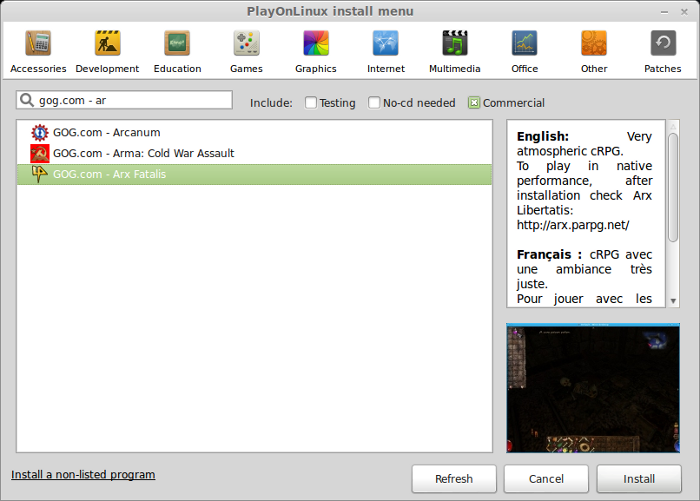
Task: Click the Arx Fatalis screenshot thumbnail
Action: coord(593,388)
